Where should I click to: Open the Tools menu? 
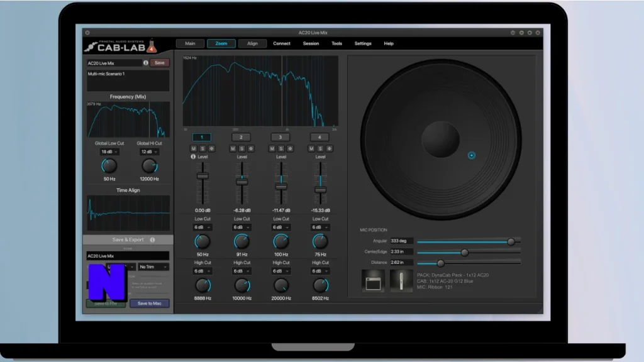pos(337,43)
